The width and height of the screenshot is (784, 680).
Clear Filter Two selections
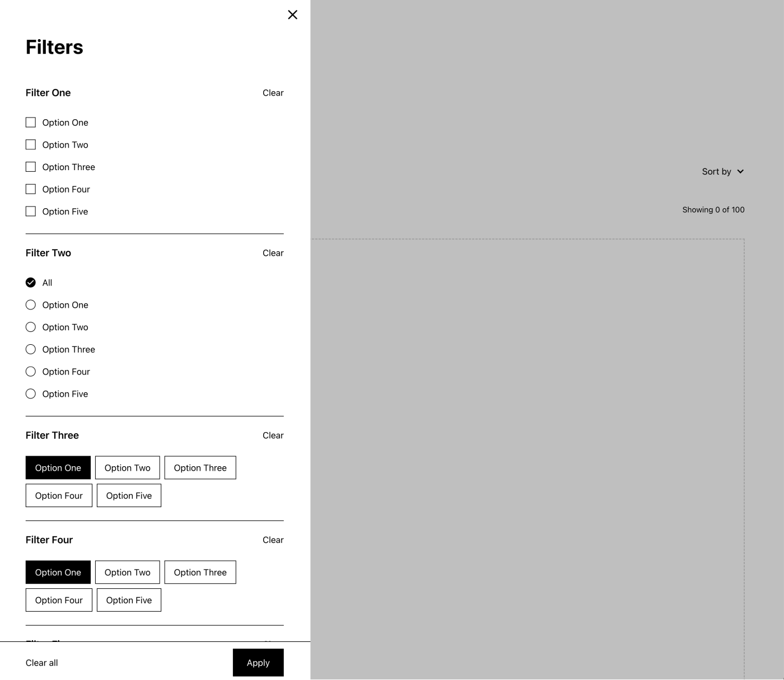[273, 253]
